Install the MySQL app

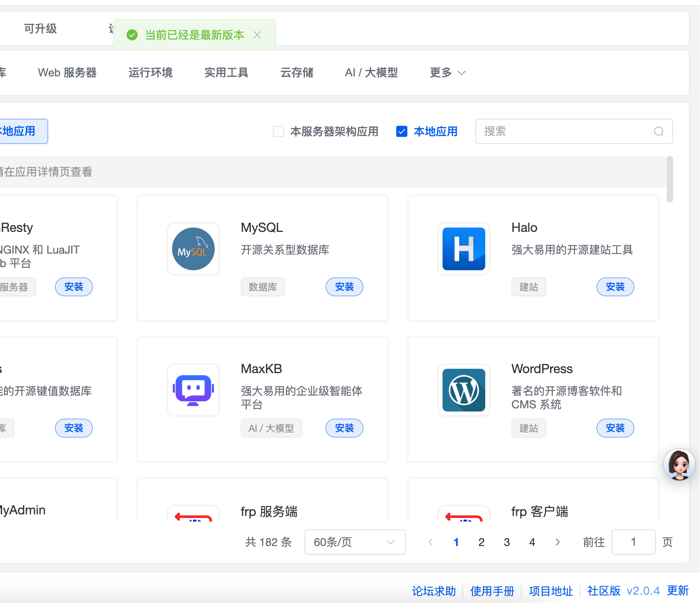(x=344, y=287)
